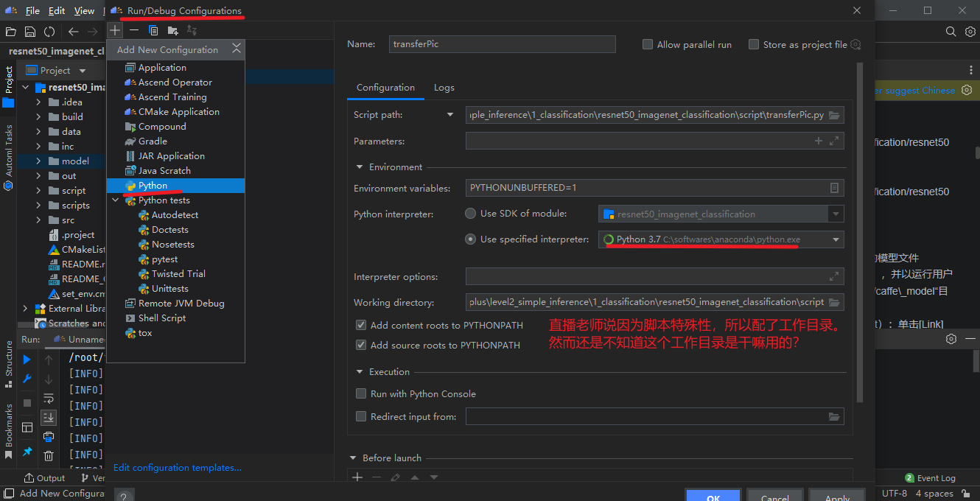Image resolution: width=980 pixels, height=501 pixels.
Task: Click the search magnifier icon at top right
Action: 951,32
